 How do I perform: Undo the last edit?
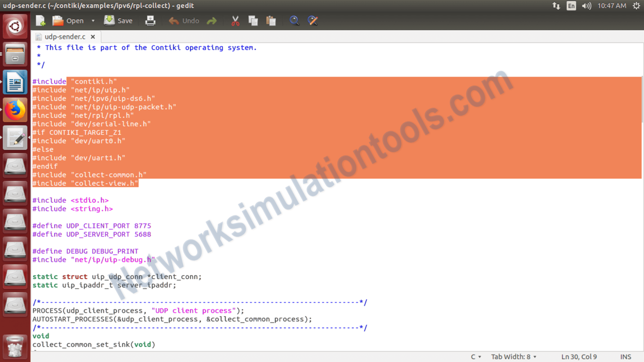184,20
